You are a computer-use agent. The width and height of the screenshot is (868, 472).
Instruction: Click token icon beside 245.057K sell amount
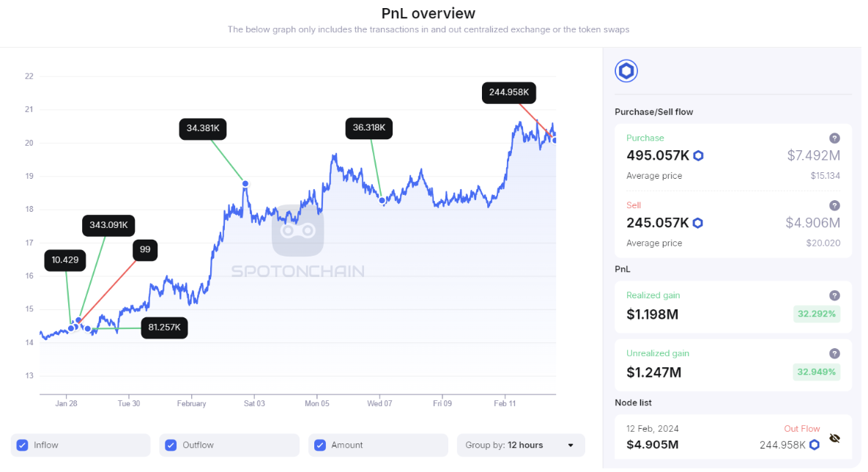(x=698, y=223)
